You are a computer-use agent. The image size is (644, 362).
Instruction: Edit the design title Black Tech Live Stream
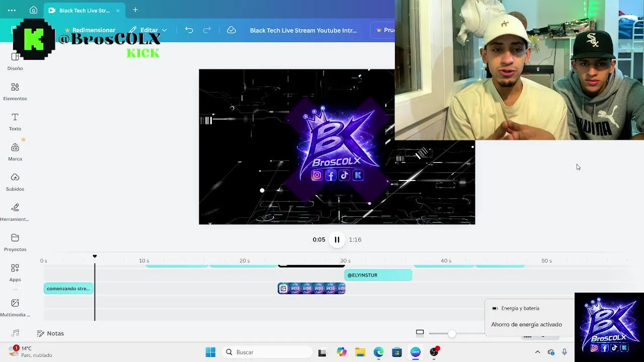(x=303, y=30)
